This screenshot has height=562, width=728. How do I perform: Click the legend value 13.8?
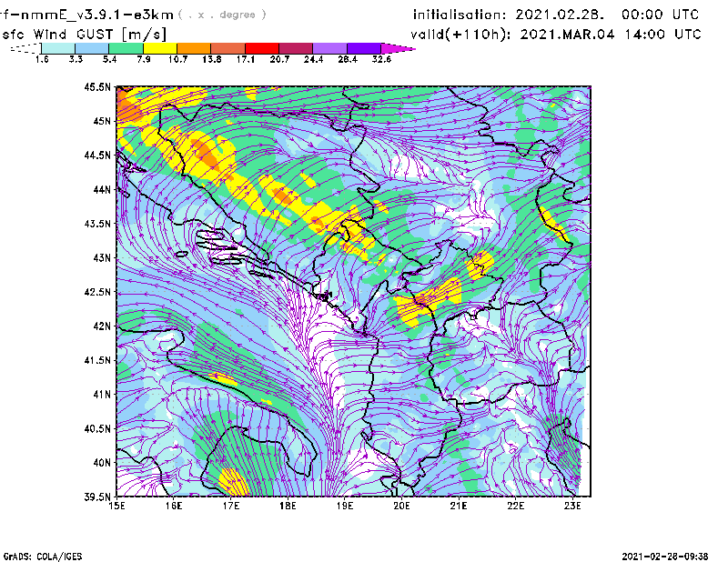coord(212,59)
